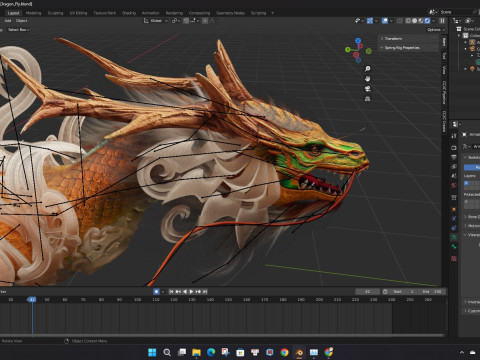
Task: Jump to timeline end frame
Action: pos(205,292)
